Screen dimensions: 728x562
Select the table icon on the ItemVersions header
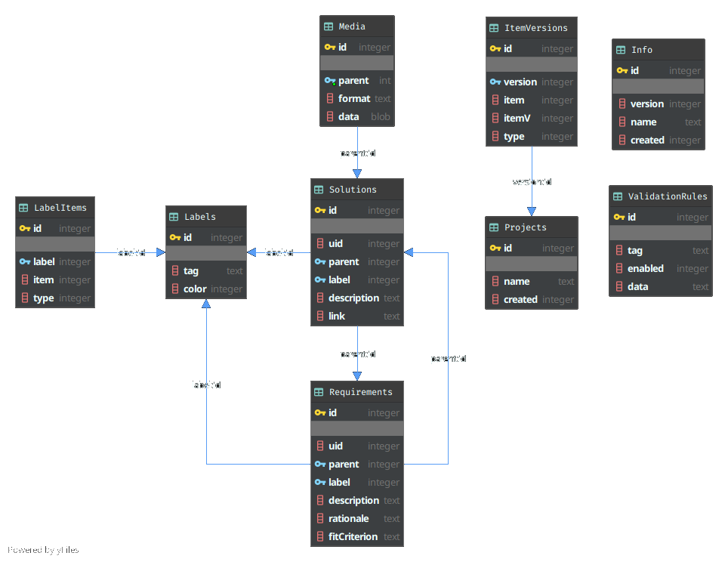point(496,27)
